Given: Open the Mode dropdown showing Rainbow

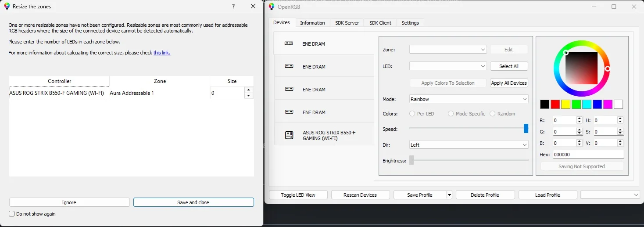Looking at the screenshot, I should 469,99.
